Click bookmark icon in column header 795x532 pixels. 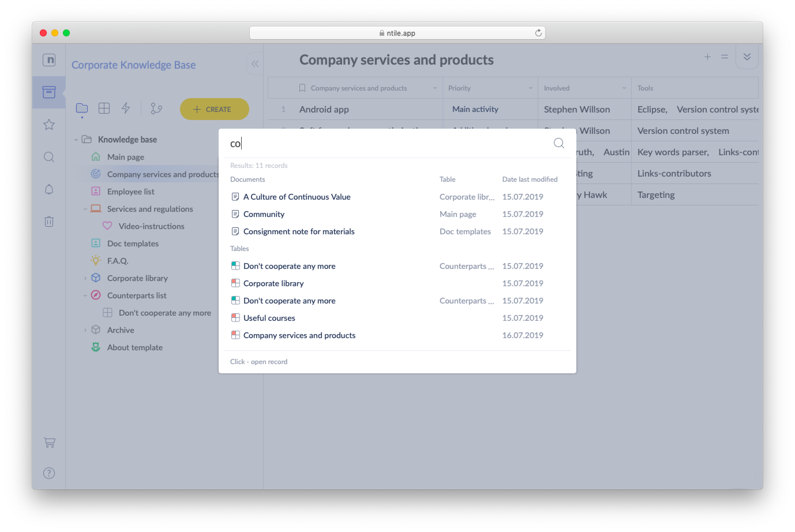(x=302, y=88)
